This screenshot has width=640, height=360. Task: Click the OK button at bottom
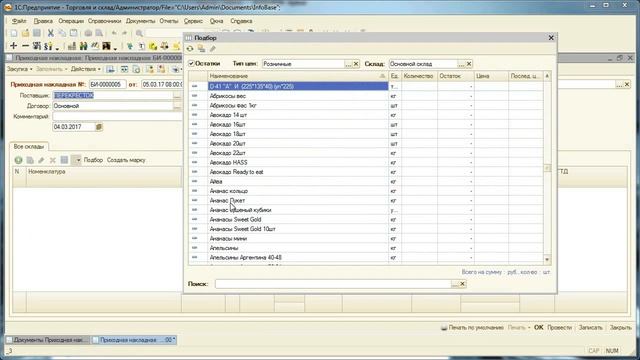point(539,327)
